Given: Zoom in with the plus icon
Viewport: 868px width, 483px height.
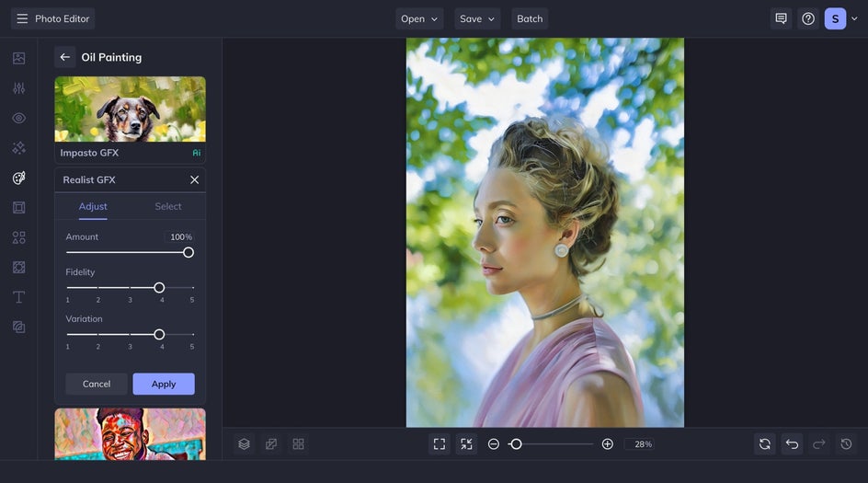Looking at the screenshot, I should (x=607, y=444).
